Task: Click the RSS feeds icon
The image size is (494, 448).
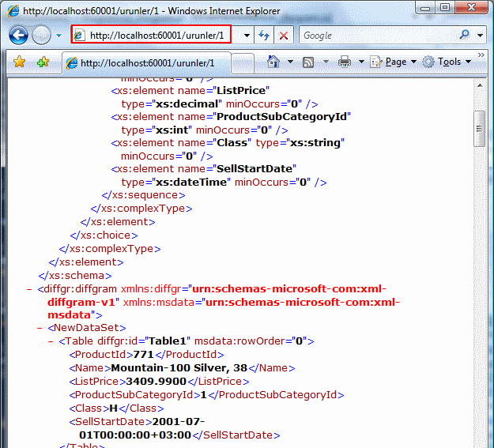Action: (309, 62)
